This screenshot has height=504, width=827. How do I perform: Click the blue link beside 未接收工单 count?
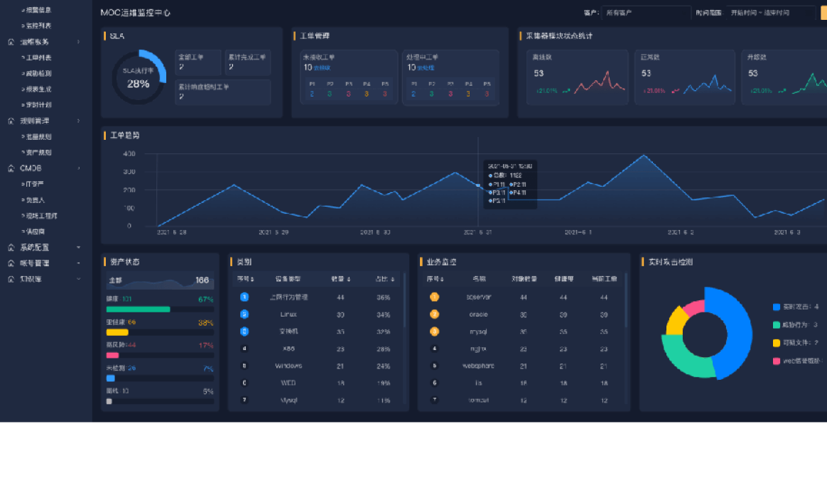pos(323,68)
